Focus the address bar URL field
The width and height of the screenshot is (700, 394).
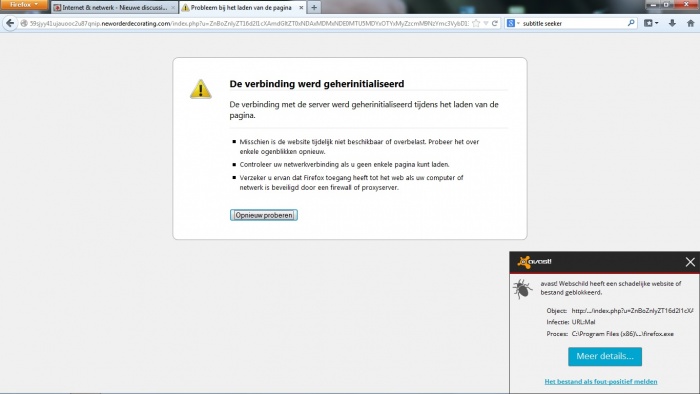[249, 23]
